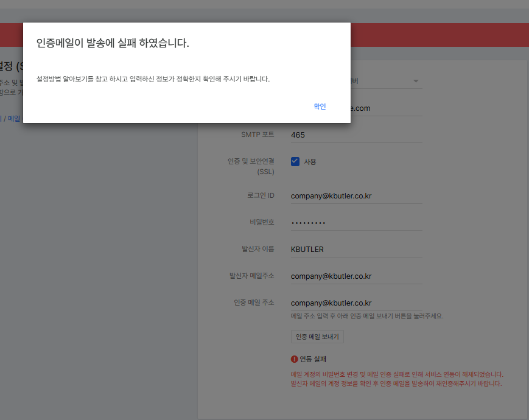Image resolution: width=529 pixels, height=420 pixels.
Task: Click the 비밀번호 label
Action: pyautogui.click(x=262, y=222)
